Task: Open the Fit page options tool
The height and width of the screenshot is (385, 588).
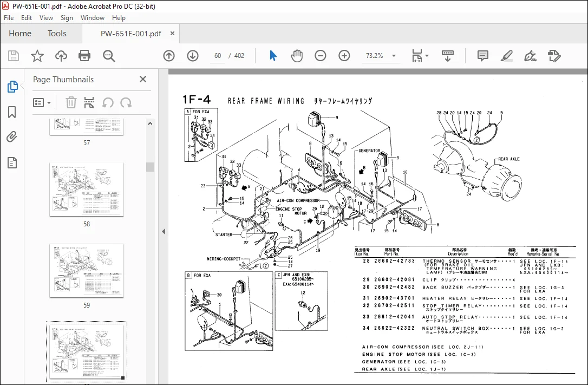Action: (417, 56)
